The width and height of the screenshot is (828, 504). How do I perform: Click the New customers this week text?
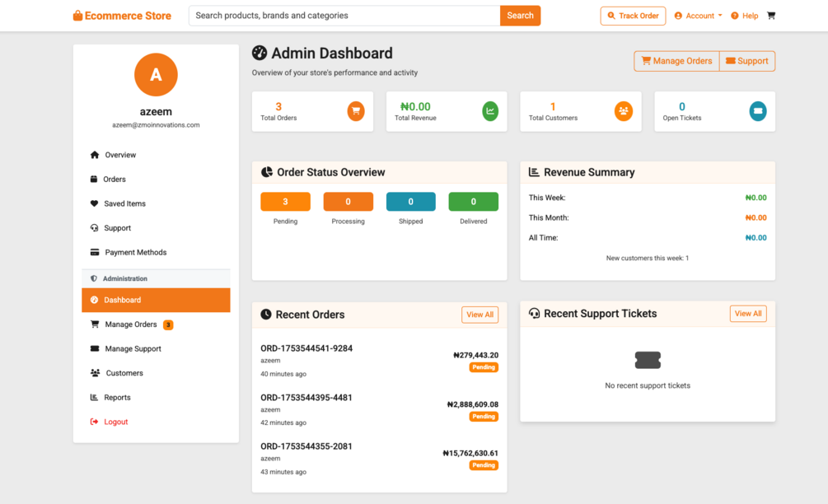[x=648, y=258]
